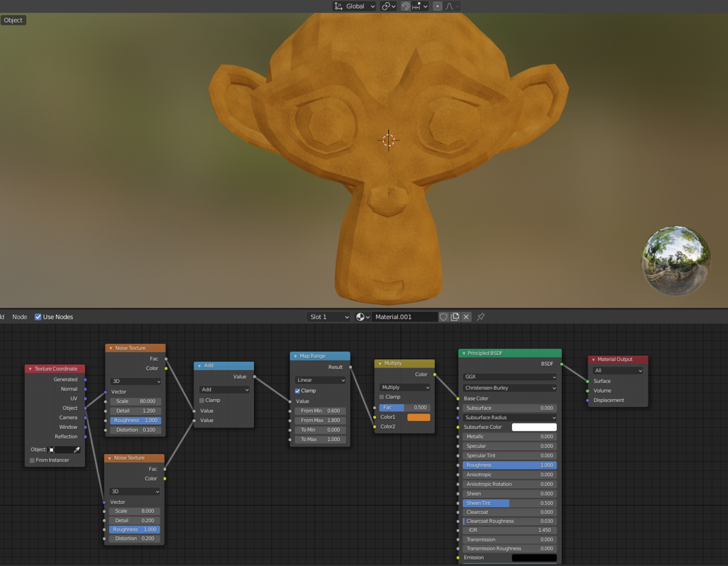Open Subsurface Radius dropdown
The height and width of the screenshot is (566, 728).
point(510,417)
